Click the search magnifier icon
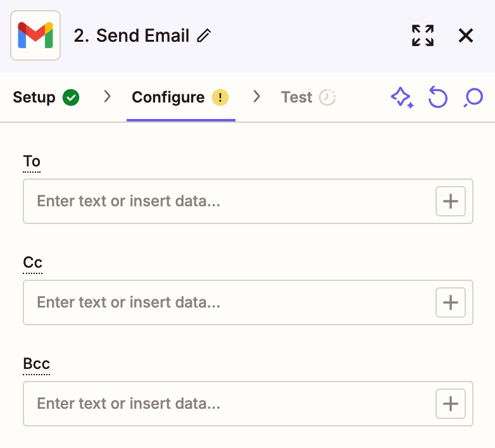 click(473, 97)
